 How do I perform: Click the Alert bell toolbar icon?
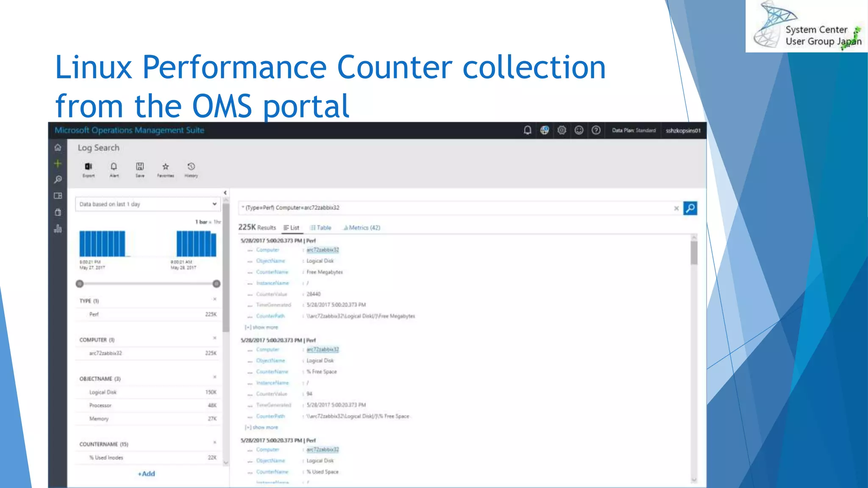[114, 169]
